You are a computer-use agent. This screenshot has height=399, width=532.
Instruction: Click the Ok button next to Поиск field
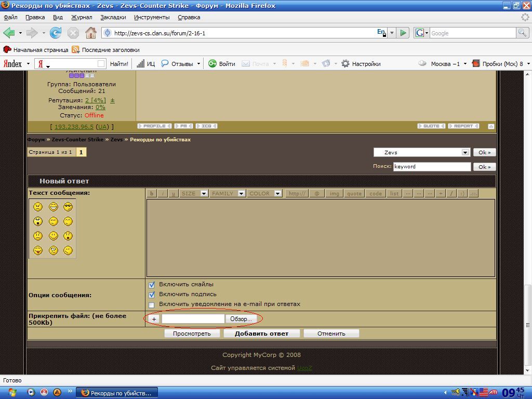pyautogui.click(x=485, y=167)
